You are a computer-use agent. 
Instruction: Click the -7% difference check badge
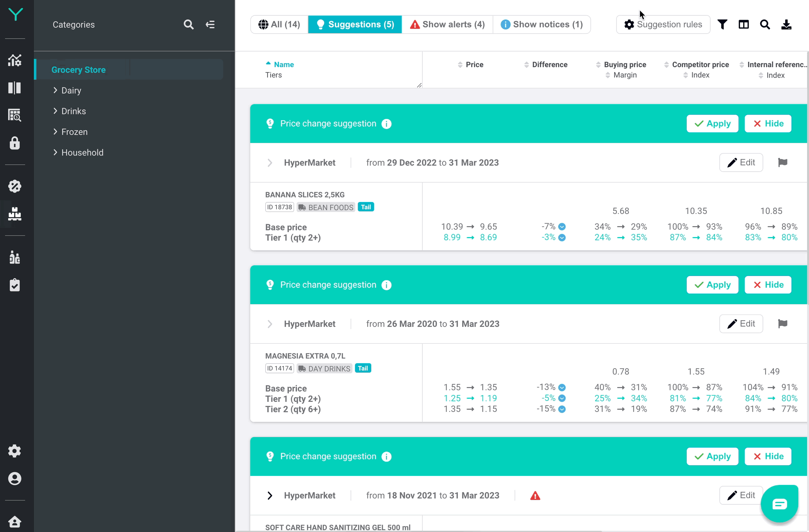(562, 227)
